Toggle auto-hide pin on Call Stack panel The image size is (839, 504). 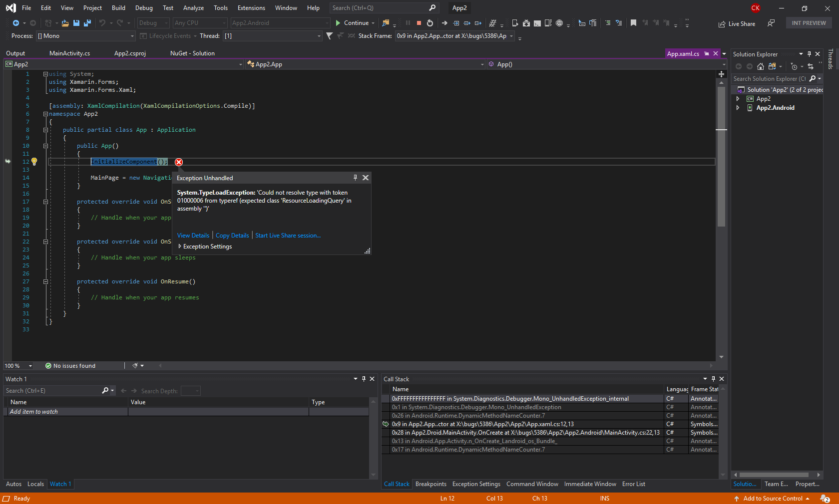(713, 379)
